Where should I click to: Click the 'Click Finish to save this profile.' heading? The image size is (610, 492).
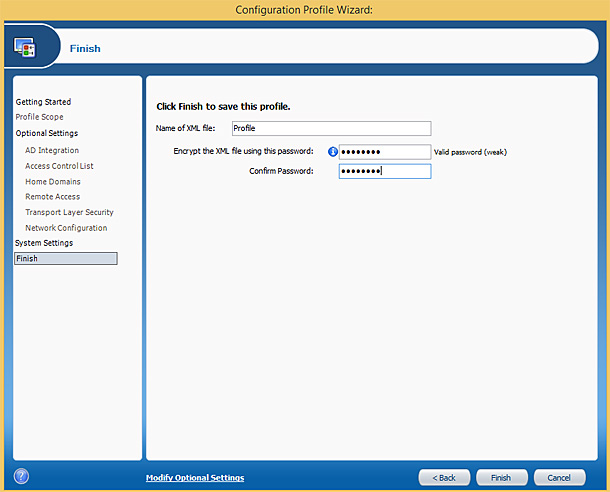pyautogui.click(x=223, y=107)
